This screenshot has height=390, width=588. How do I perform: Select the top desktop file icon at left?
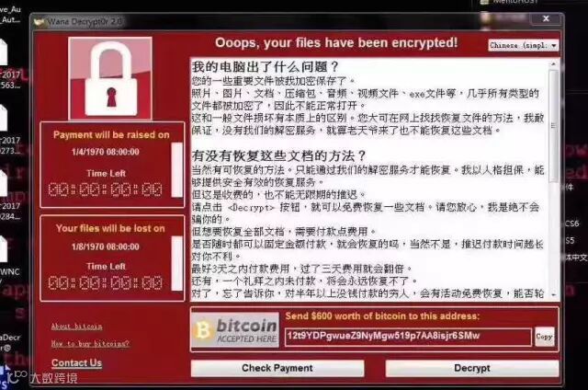(3, 52)
